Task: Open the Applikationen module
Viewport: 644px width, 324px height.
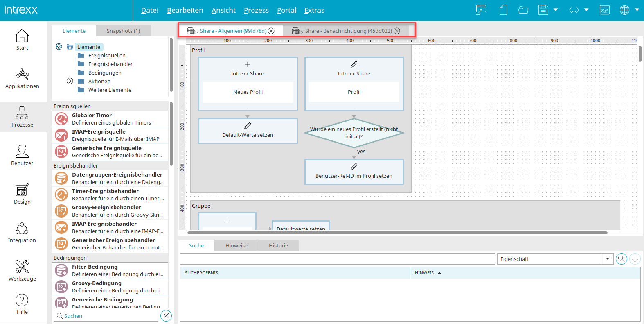Action: pos(22,78)
